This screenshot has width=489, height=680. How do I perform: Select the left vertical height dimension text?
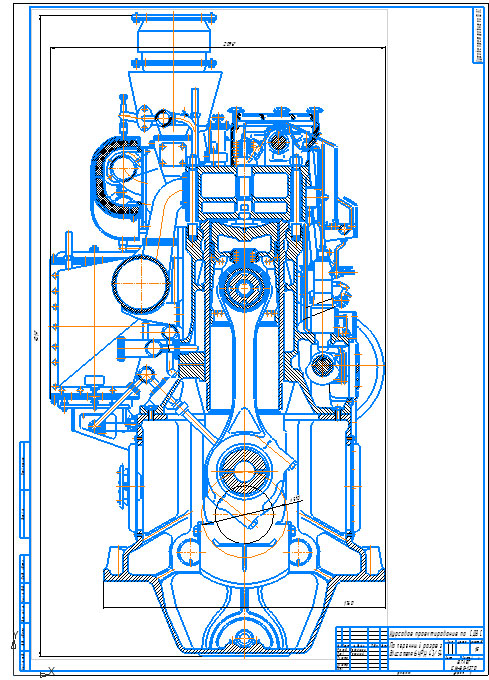[36, 334]
